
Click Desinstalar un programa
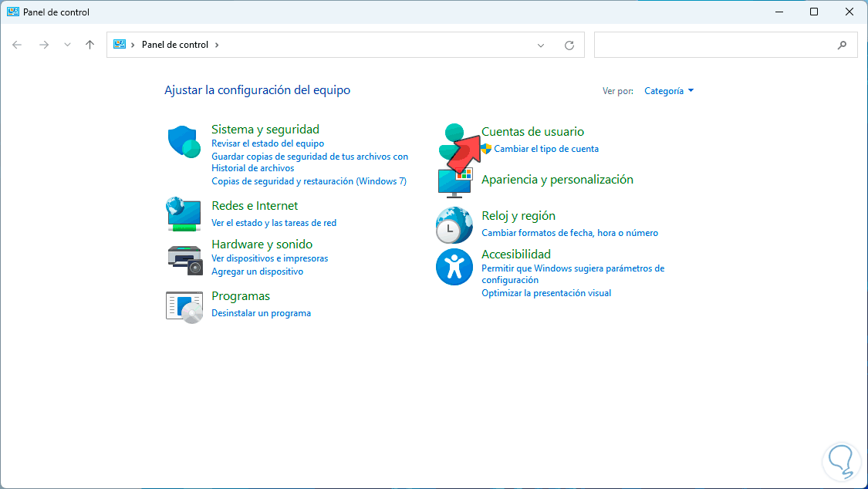pos(262,313)
